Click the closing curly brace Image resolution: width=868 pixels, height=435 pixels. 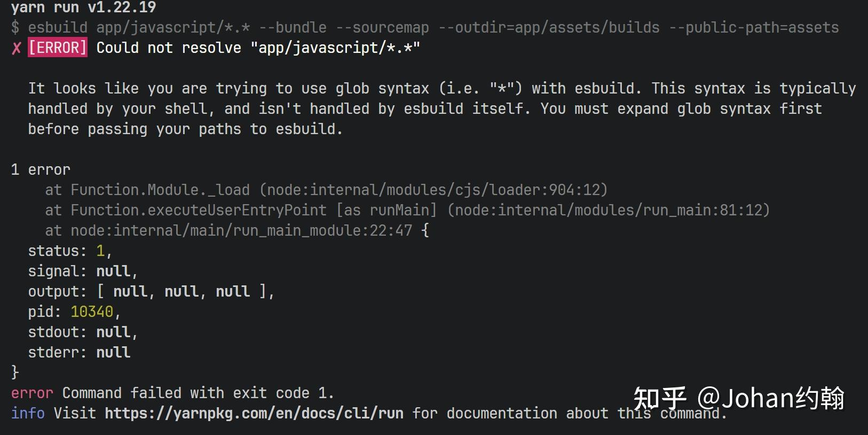click(15, 372)
